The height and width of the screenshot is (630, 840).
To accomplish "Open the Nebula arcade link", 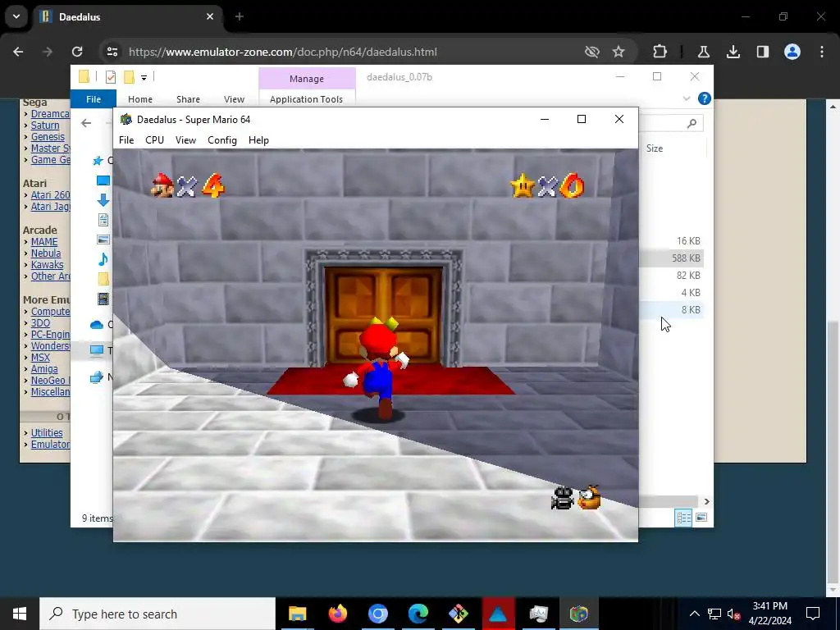I will (x=46, y=253).
